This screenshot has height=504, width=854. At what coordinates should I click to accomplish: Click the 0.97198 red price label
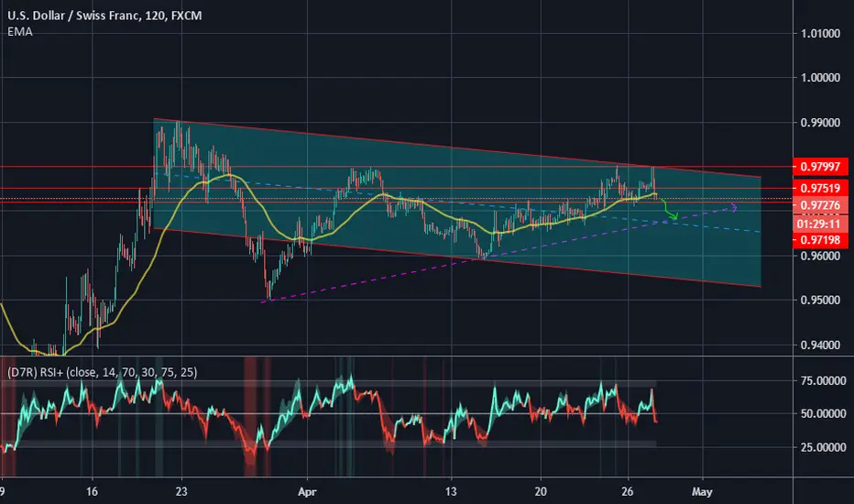click(x=820, y=240)
